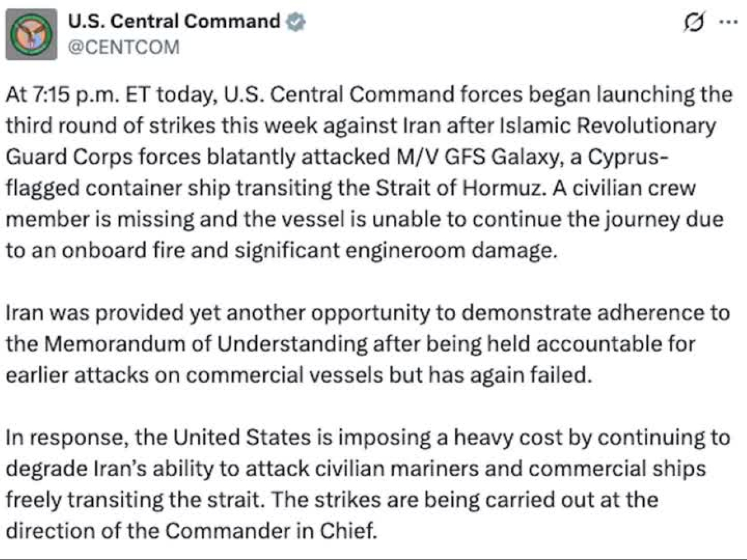Click the blue verified badge

coord(295,22)
